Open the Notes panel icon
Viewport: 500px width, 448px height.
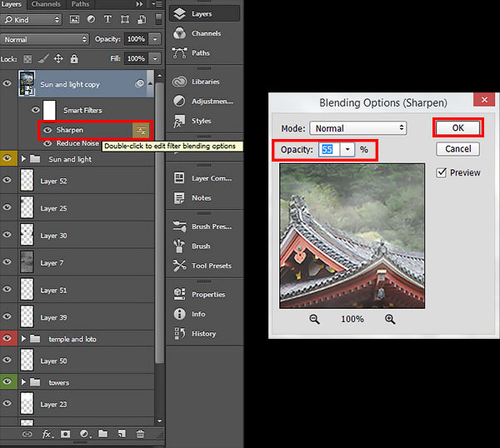(x=179, y=197)
